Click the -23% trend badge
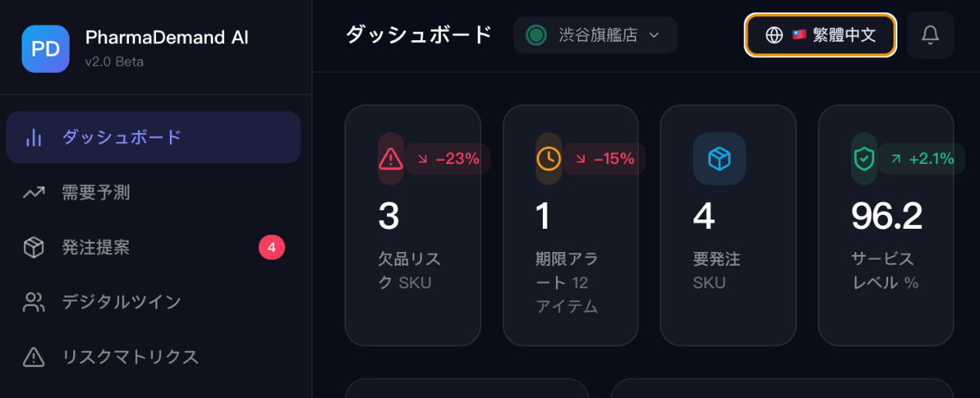 pyautogui.click(x=449, y=159)
